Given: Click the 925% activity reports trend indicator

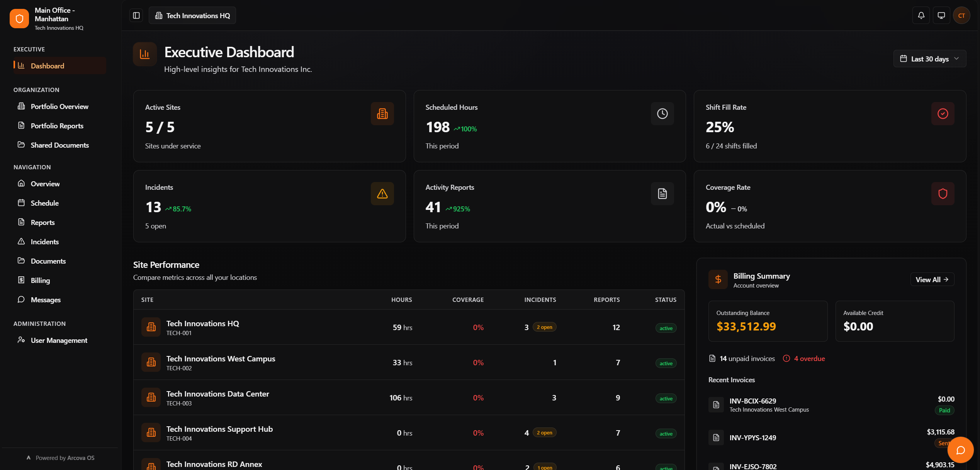Looking at the screenshot, I should point(458,209).
